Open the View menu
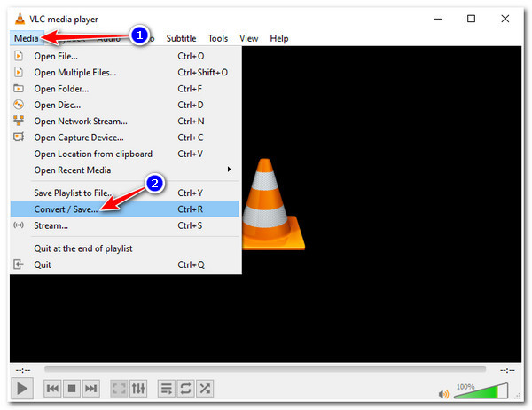532x410 pixels. click(248, 38)
